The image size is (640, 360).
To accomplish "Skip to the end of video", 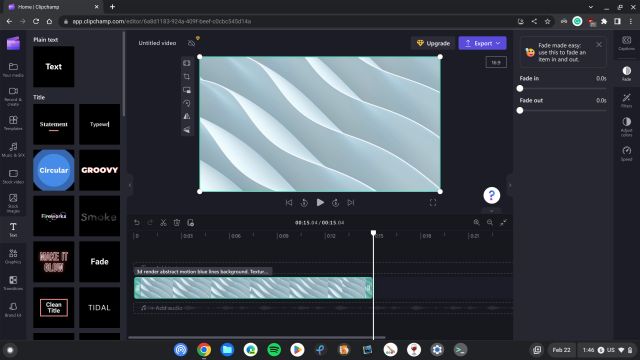I will pyautogui.click(x=351, y=202).
